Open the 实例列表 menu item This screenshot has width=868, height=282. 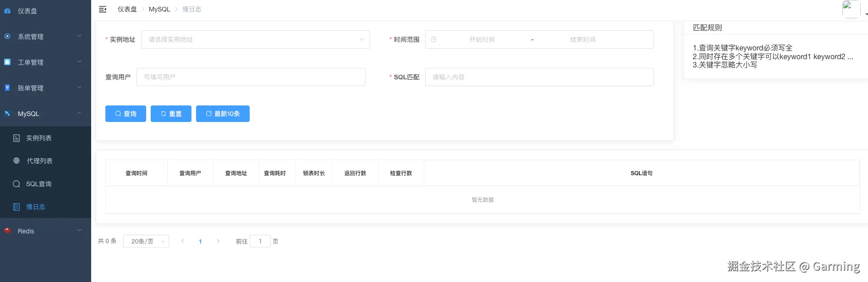tap(45, 138)
